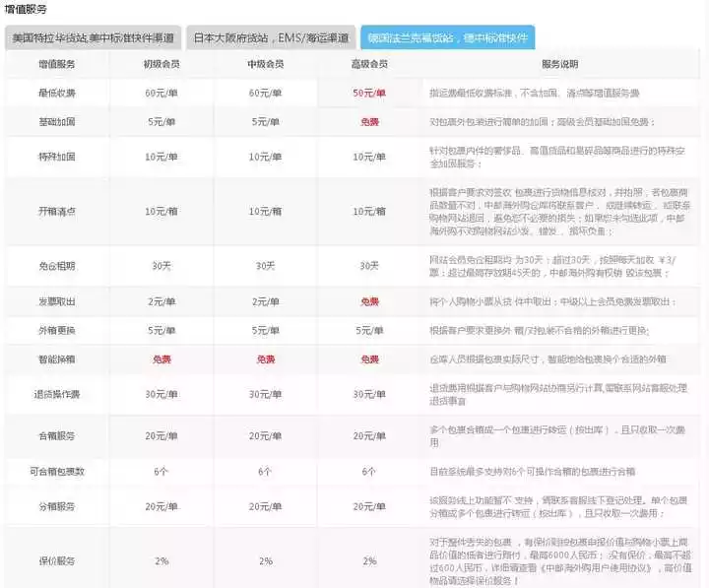Click 初级会员 10元/箱 in 开箱清点 row
709x588 pixels.
click(161, 211)
